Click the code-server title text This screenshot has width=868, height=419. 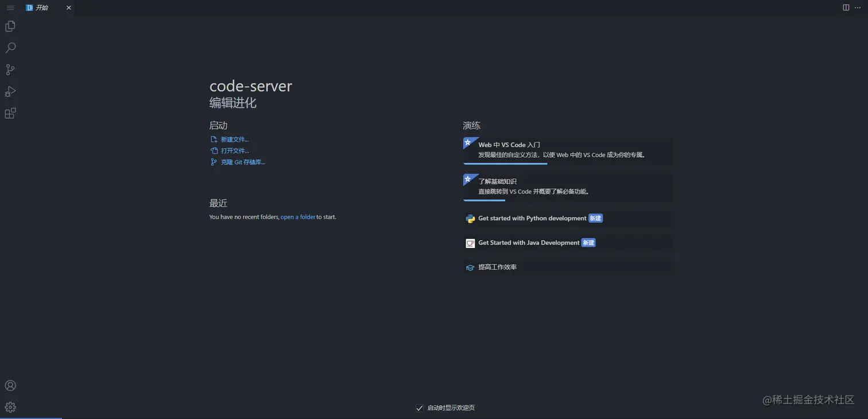(x=251, y=86)
